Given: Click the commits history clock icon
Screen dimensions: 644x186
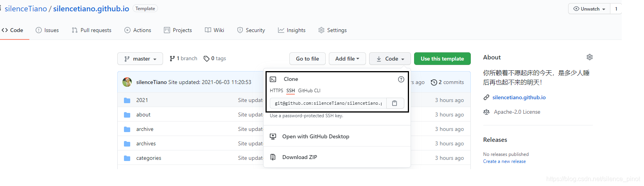Looking at the screenshot, I should (x=434, y=82).
